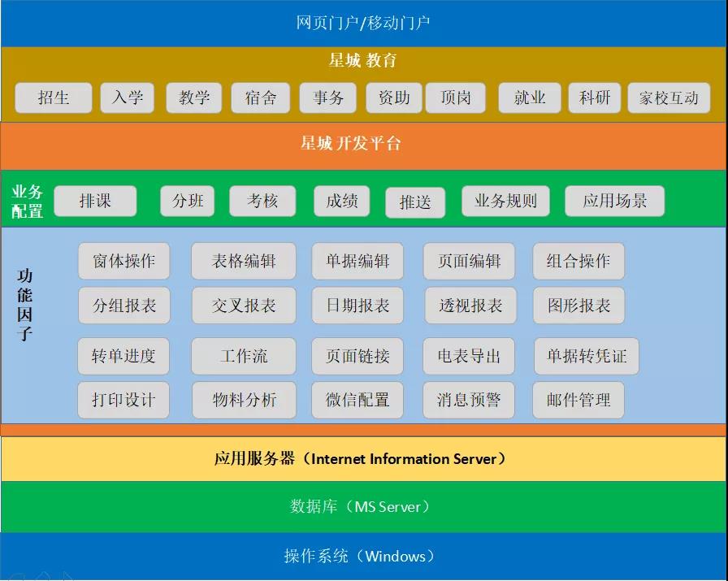Open the 应用场景 box
The image size is (728, 581).
615,201
